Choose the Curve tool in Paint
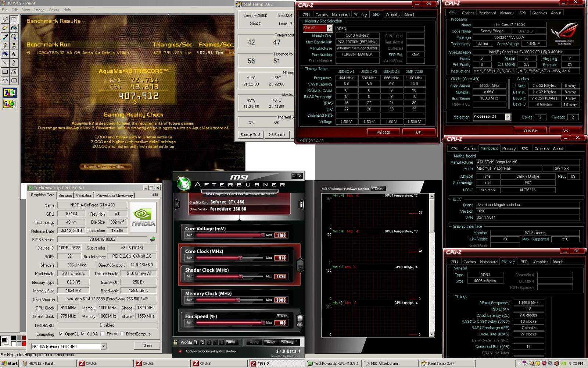 [14, 63]
